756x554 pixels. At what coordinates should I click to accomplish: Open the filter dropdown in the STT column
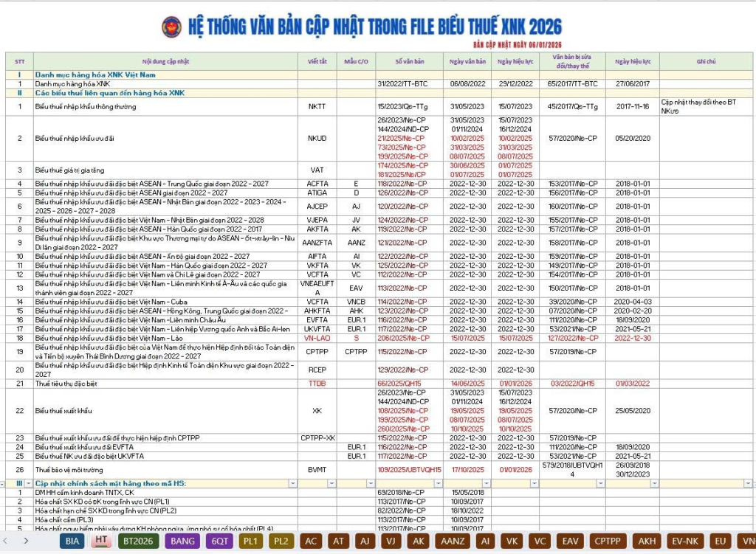click(29, 483)
